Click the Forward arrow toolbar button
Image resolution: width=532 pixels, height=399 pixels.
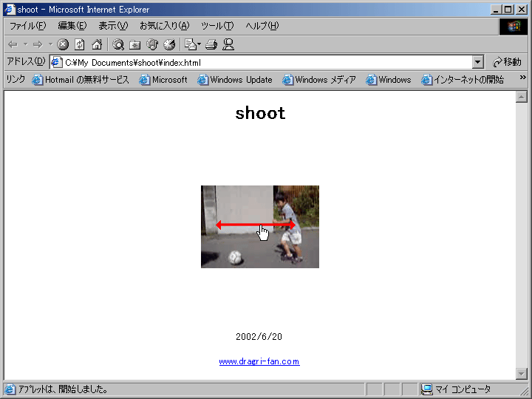pyautogui.click(x=38, y=44)
